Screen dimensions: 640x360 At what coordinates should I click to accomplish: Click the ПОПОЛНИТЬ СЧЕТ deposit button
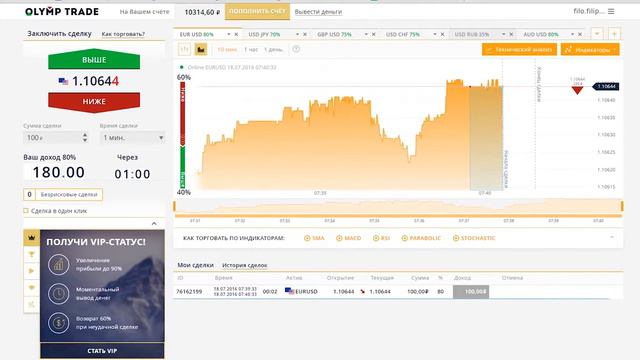257,11
